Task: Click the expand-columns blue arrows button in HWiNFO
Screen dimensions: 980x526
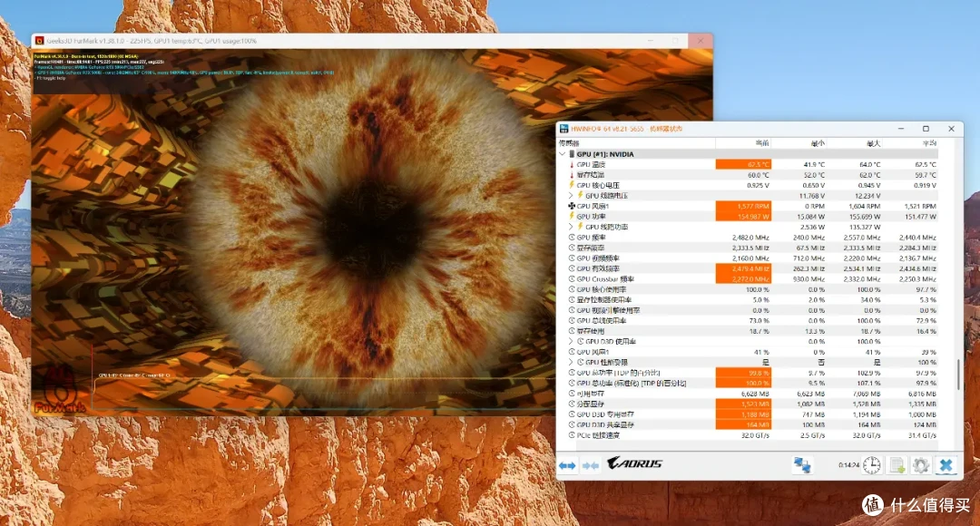Action: (567, 465)
